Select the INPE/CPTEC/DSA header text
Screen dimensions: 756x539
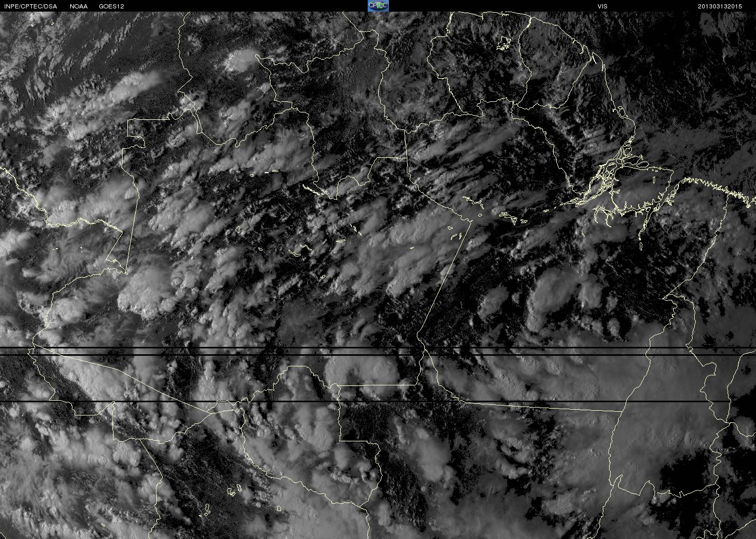tap(31, 6)
